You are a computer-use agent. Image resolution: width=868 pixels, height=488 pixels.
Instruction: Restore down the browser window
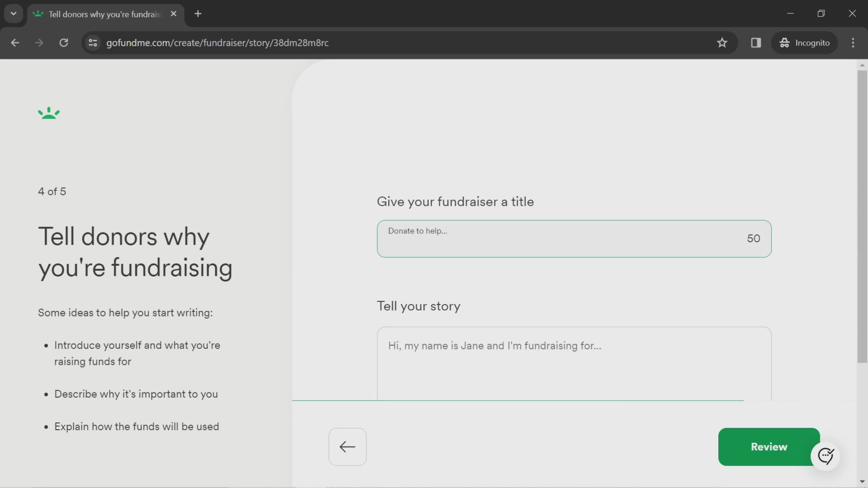pos(821,14)
